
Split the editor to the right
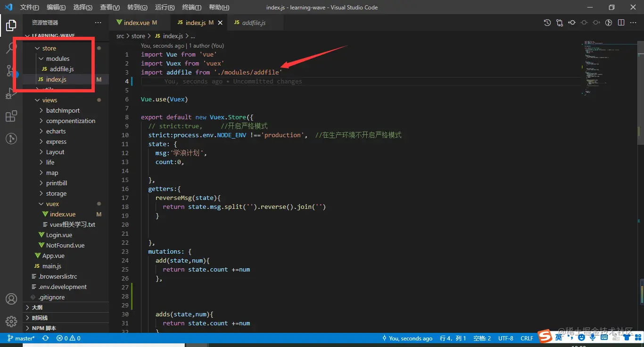click(x=621, y=23)
